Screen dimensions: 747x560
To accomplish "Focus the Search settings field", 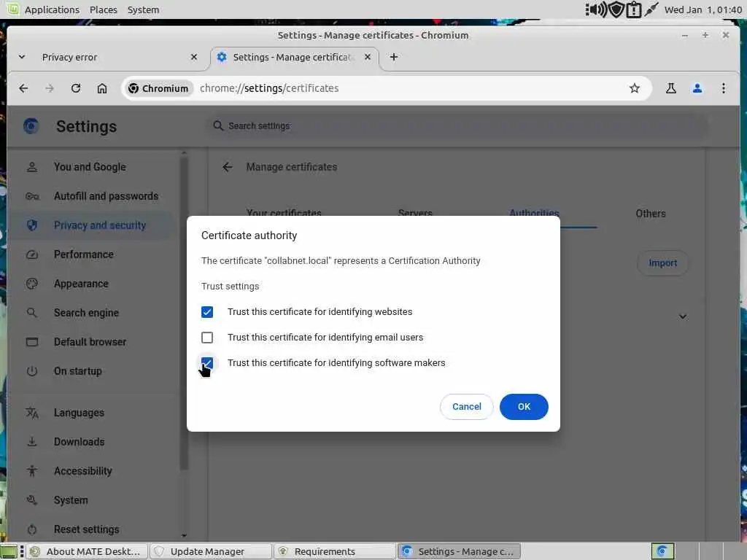I will coord(457,125).
